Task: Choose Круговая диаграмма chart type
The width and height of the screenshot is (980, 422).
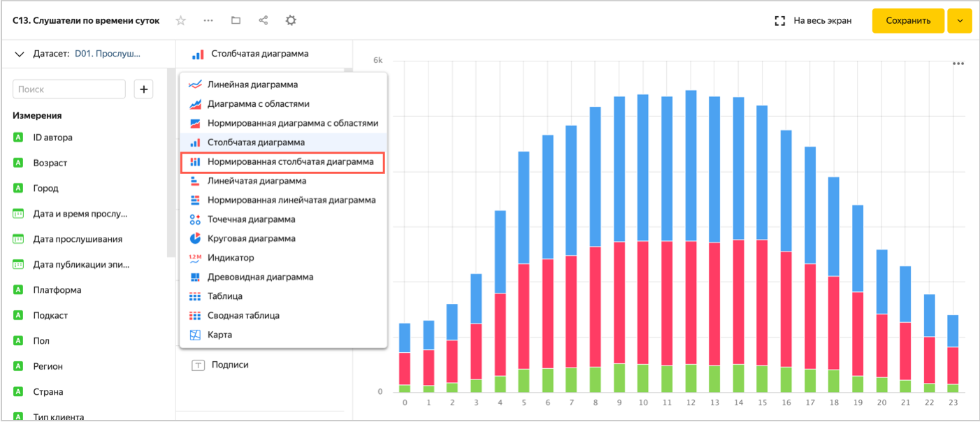Action: click(x=251, y=238)
